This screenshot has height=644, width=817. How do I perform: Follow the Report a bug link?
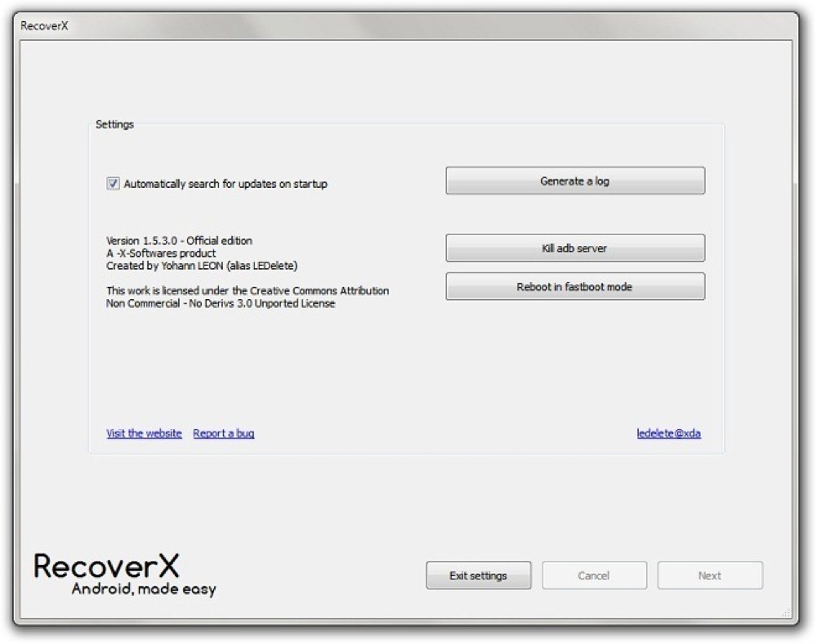[223, 433]
